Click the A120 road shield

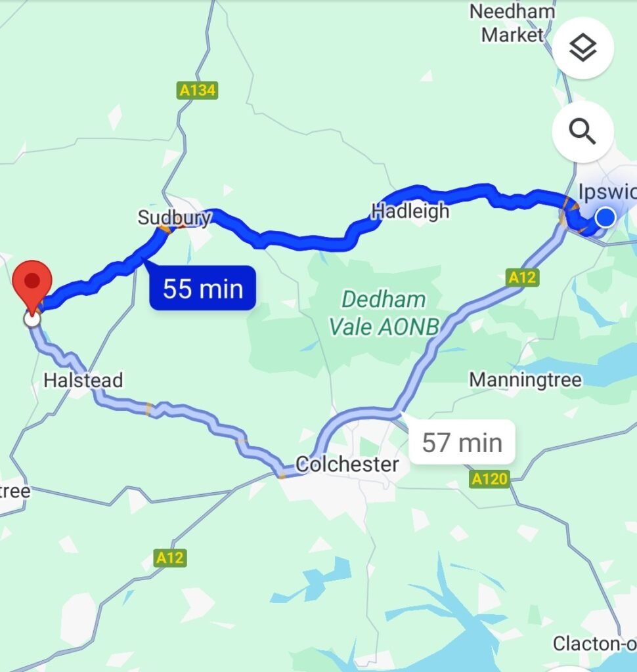click(489, 478)
